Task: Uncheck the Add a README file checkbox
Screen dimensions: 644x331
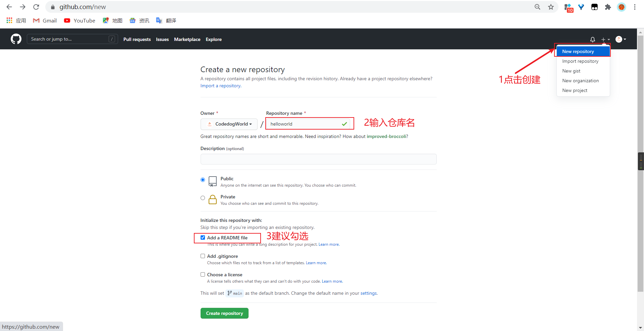Action: point(203,238)
